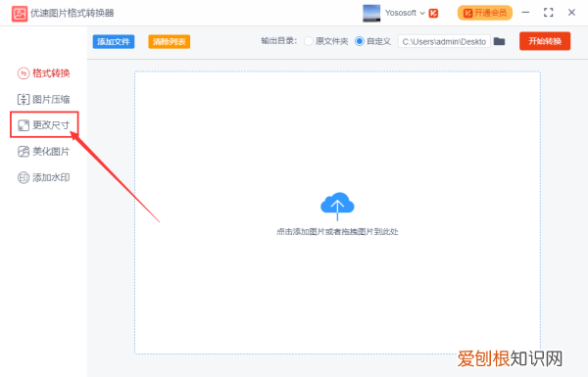588x377 pixels.
Task: Click the 格式转换 sidebar icon
Action: click(x=24, y=73)
